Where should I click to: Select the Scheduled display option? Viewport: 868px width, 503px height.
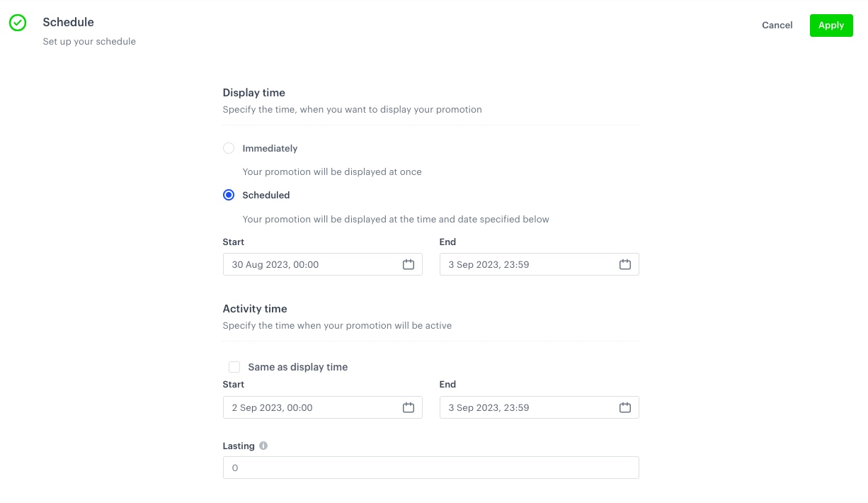(229, 195)
